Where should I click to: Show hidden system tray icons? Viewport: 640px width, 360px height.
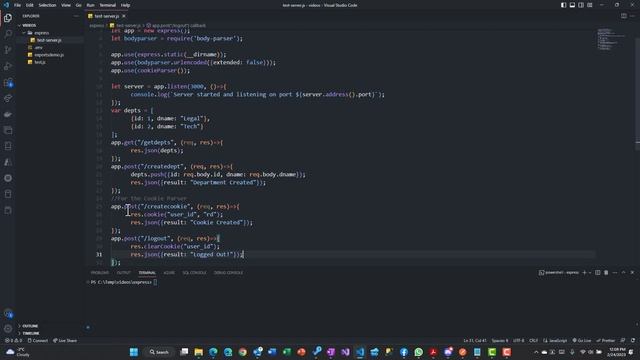pyautogui.click(x=536, y=352)
